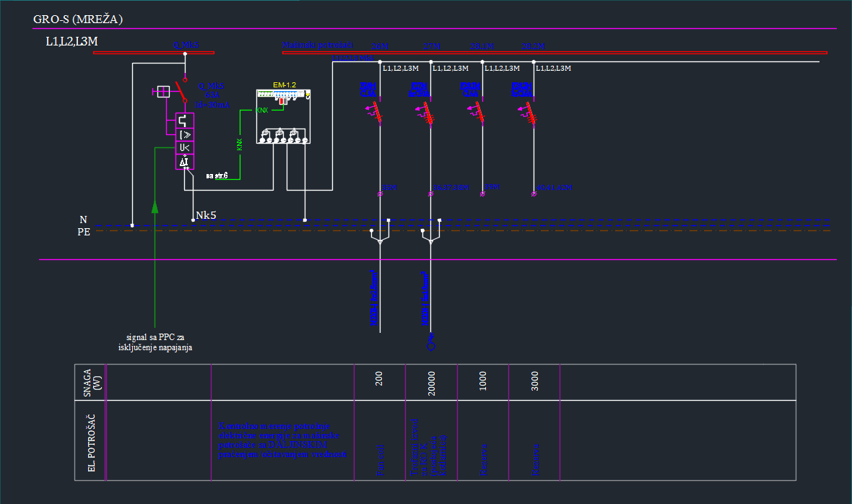Click the 'signal sa PPC' annotation text
Image resolution: width=852 pixels, height=504 pixels.
[155, 342]
